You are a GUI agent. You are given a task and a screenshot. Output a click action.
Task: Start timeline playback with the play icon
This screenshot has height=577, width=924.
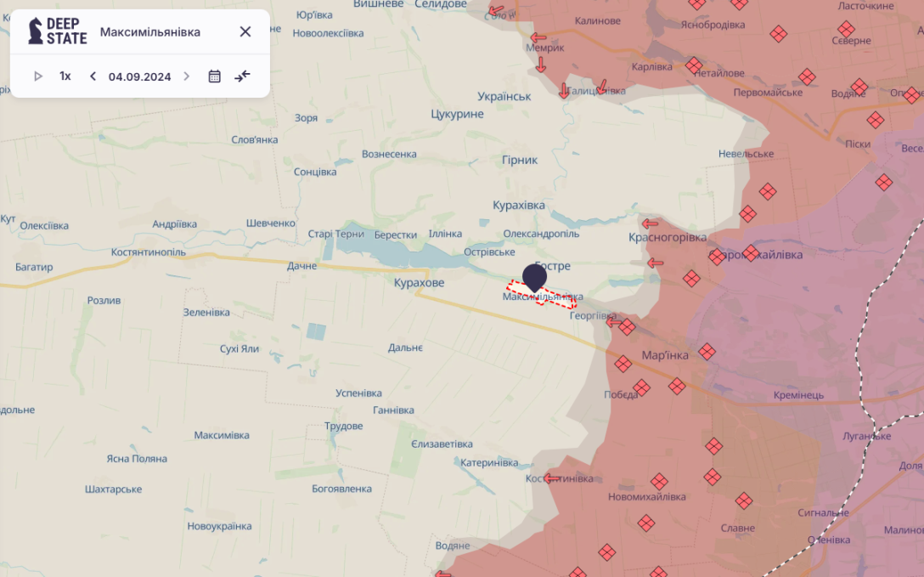(x=38, y=76)
